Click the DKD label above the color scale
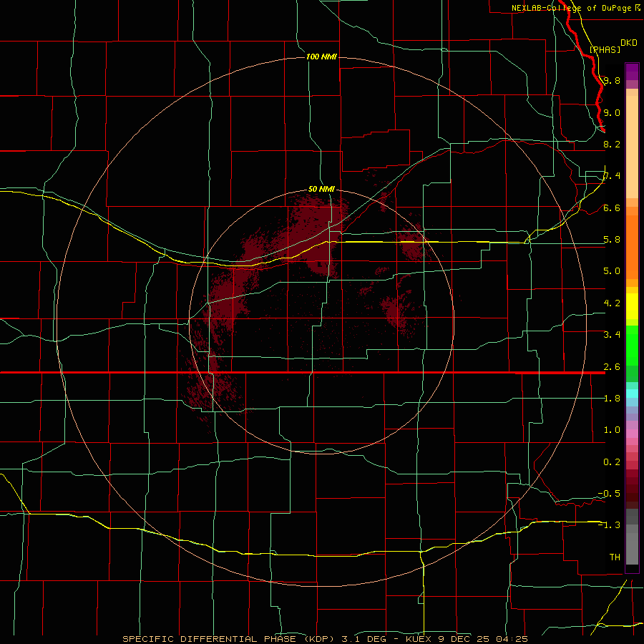644x644 pixels. (x=629, y=43)
